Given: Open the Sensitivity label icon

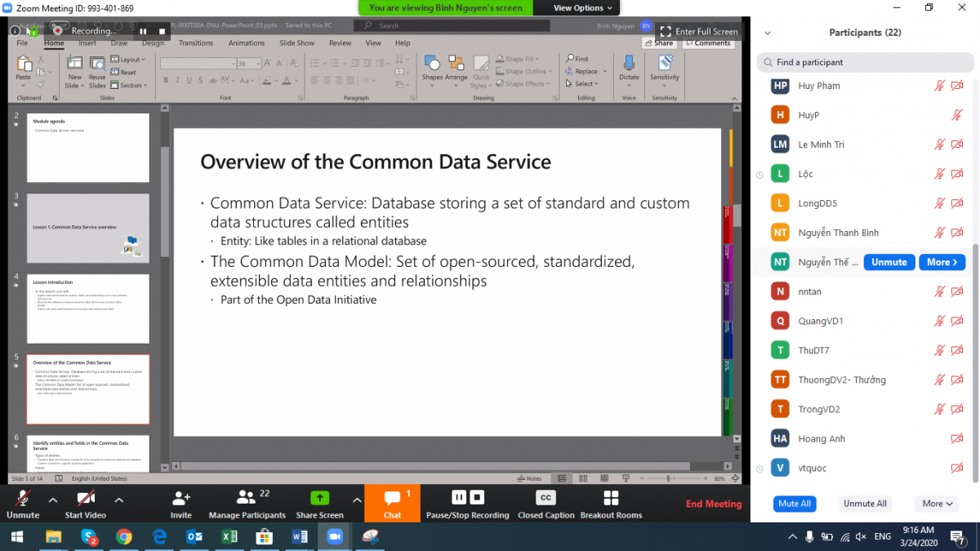Looking at the screenshot, I should [665, 63].
